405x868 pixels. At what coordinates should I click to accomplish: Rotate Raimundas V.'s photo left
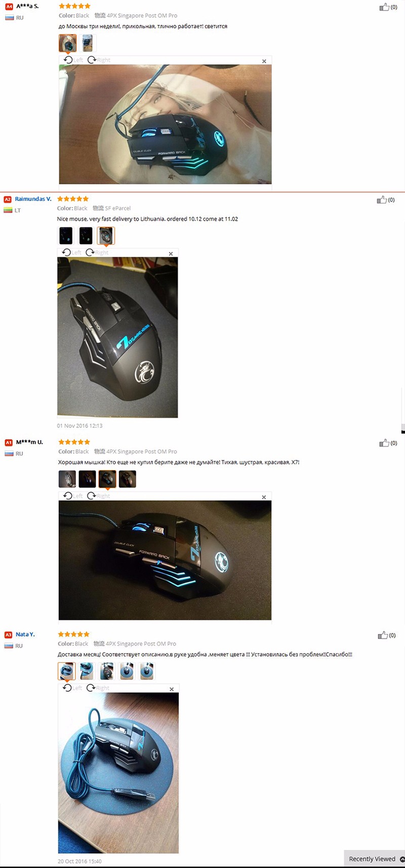coord(71,252)
